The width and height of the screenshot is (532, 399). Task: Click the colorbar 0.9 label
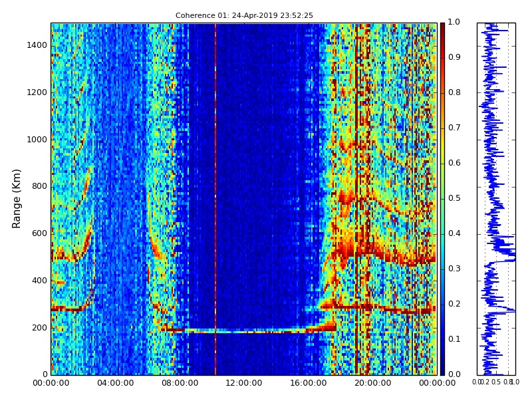coord(454,57)
